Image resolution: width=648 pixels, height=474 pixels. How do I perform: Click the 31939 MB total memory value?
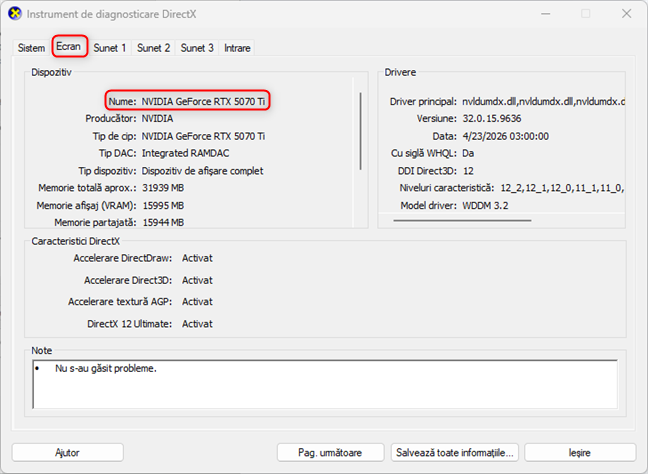[x=163, y=188]
